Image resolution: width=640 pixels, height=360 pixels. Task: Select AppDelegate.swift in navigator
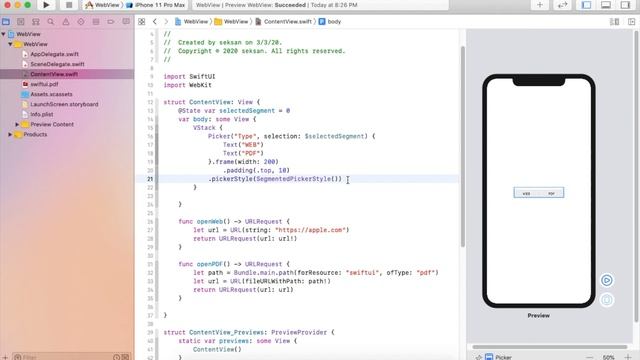(54, 54)
